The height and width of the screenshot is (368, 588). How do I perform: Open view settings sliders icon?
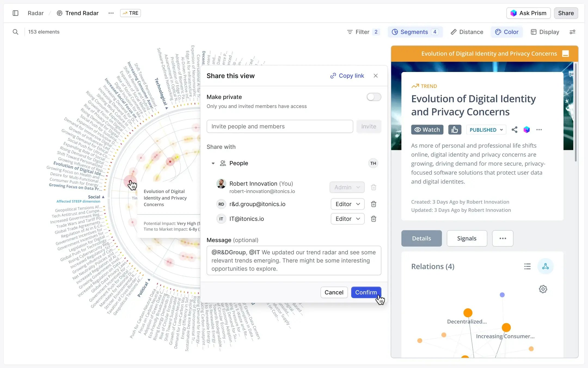click(572, 32)
